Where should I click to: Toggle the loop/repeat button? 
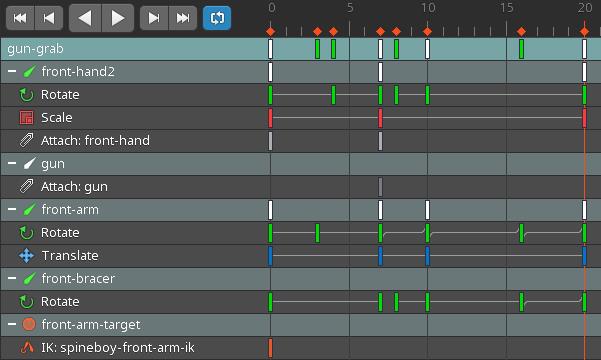217,18
